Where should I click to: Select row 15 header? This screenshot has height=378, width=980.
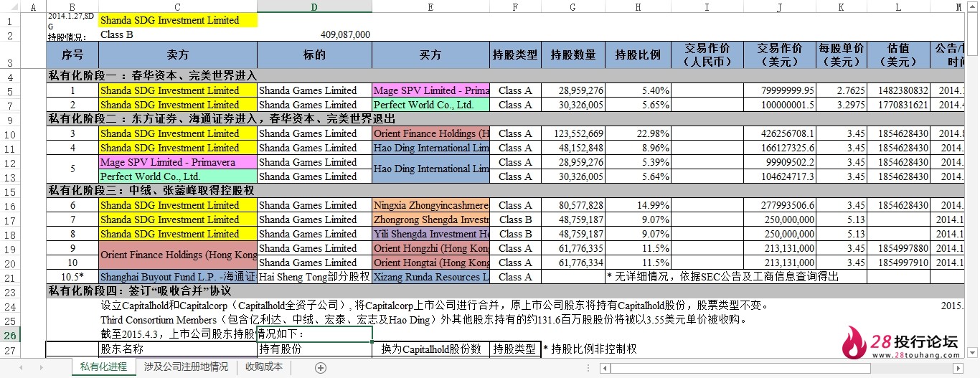pos(9,191)
